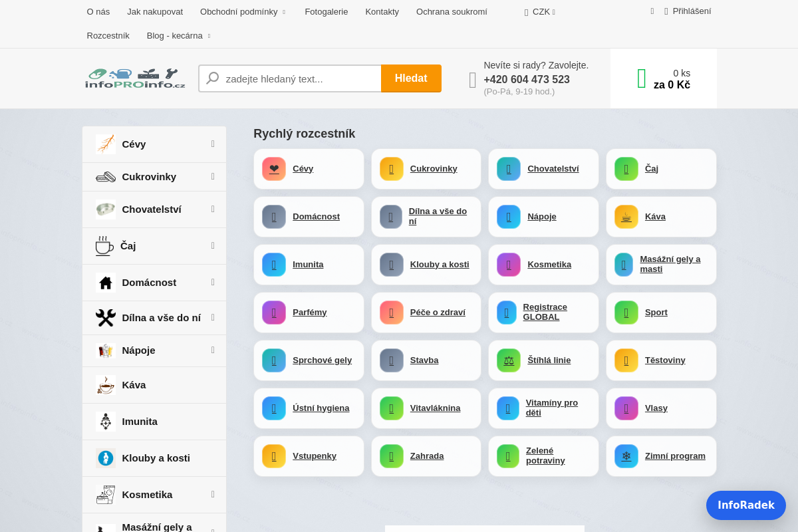Call the +420 604 473 523 number
This screenshot has height=532, width=798.
pyautogui.click(x=527, y=80)
